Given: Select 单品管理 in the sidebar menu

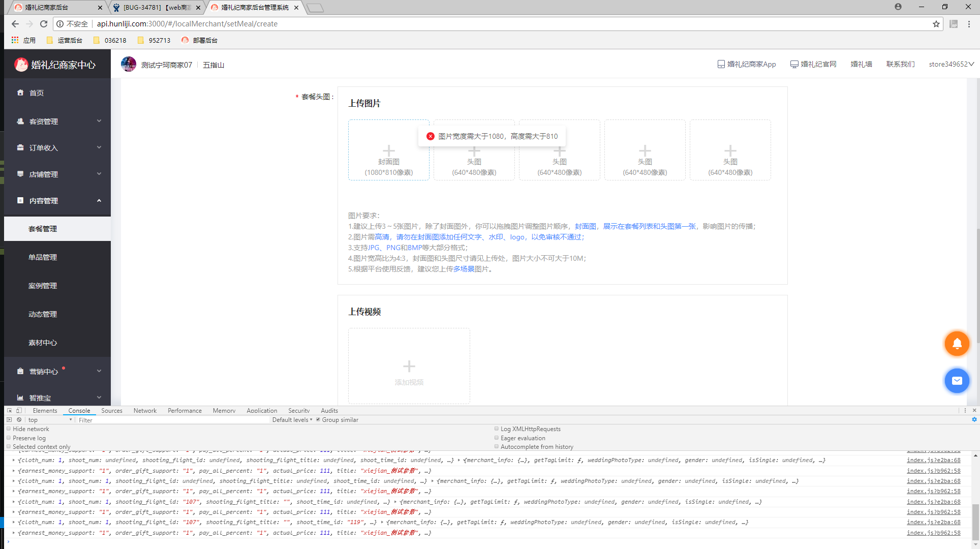Looking at the screenshot, I should tap(43, 257).
